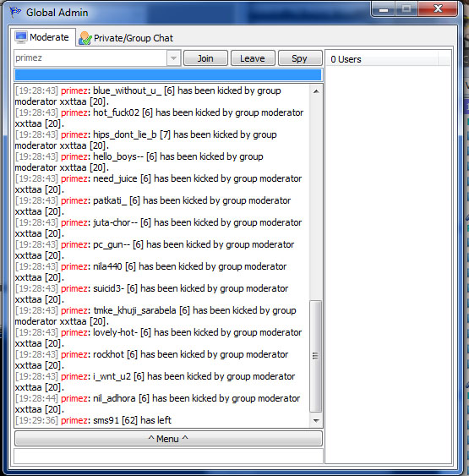Click the Spy button
Viewport: 469px width, 476px height.
pos(300,58)
